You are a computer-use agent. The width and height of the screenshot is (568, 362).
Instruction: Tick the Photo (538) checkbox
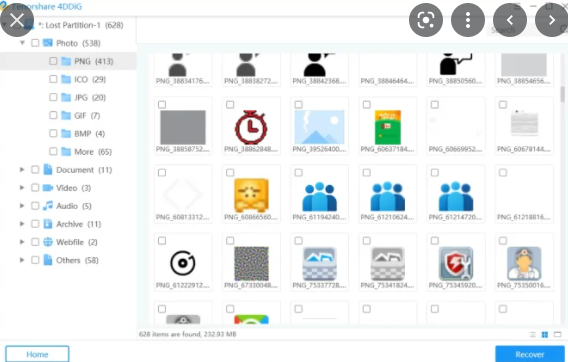35,43
